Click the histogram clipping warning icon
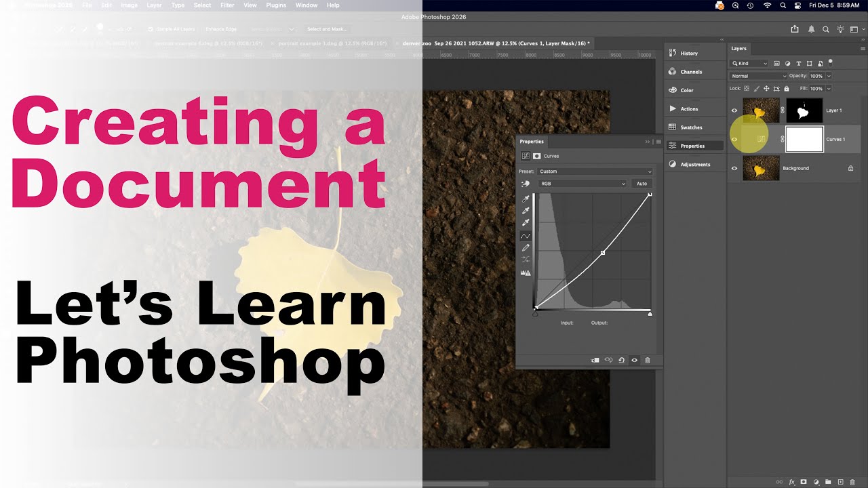The width and height of the screenshot is (868, 488). click(x=526, y=272)
